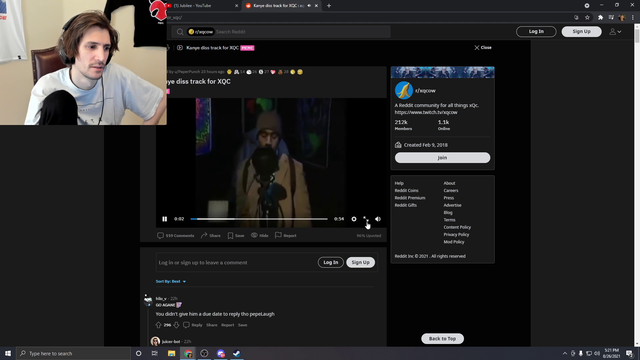Pause the Reddit video playback
The height and width of the screenshot is (360, 640).
pos(164,219)
